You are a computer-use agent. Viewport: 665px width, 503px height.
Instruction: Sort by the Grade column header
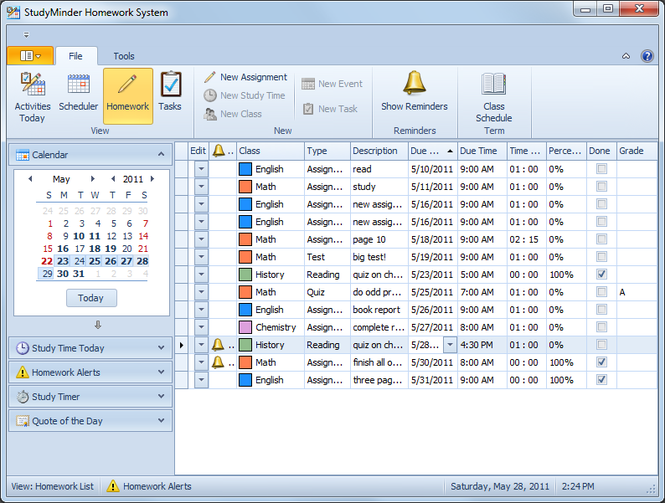(637, 151)
